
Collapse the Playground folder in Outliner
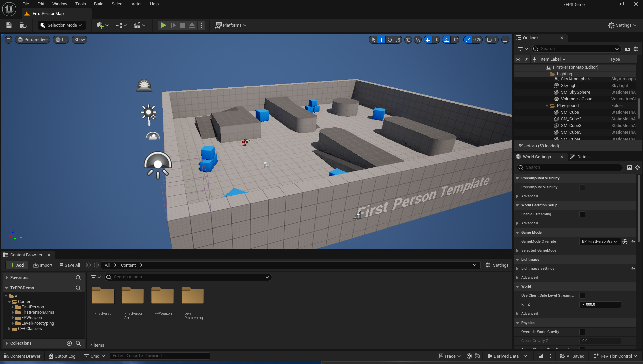[547, 106]
